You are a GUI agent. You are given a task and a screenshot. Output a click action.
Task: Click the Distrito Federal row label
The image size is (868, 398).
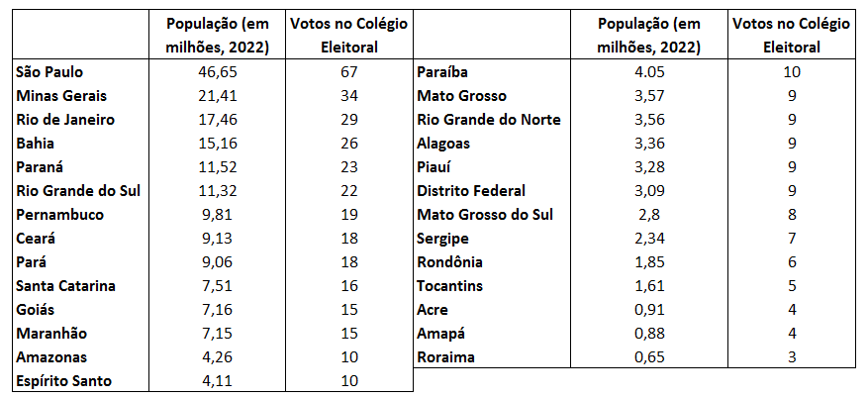[471, 191]
